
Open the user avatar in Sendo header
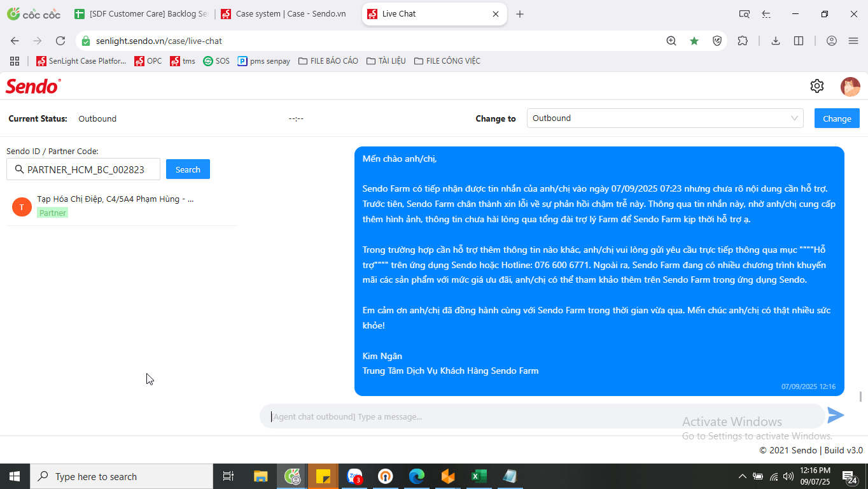pos(850,87)
